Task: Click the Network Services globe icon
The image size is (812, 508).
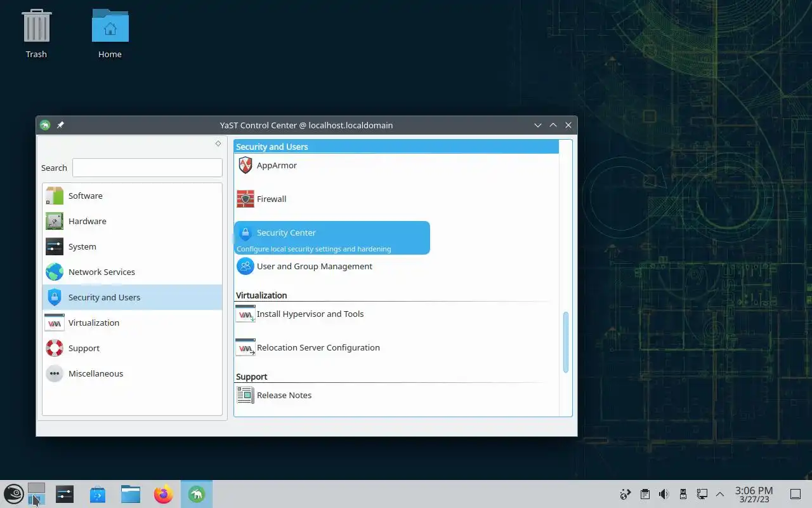Action: (x=55, y=272)
